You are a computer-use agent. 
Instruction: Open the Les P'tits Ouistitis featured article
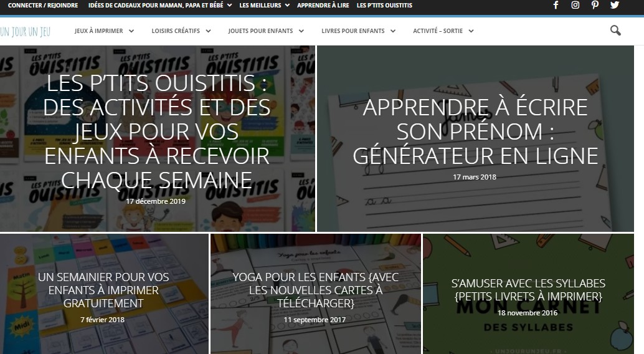tap(157, 132)
